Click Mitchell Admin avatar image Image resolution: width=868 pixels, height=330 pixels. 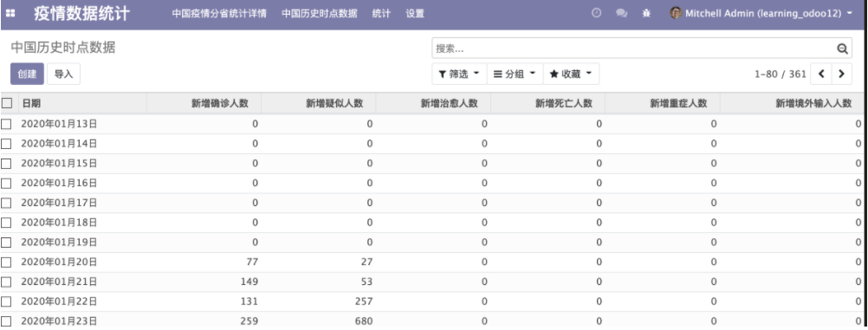coord(676,13)
